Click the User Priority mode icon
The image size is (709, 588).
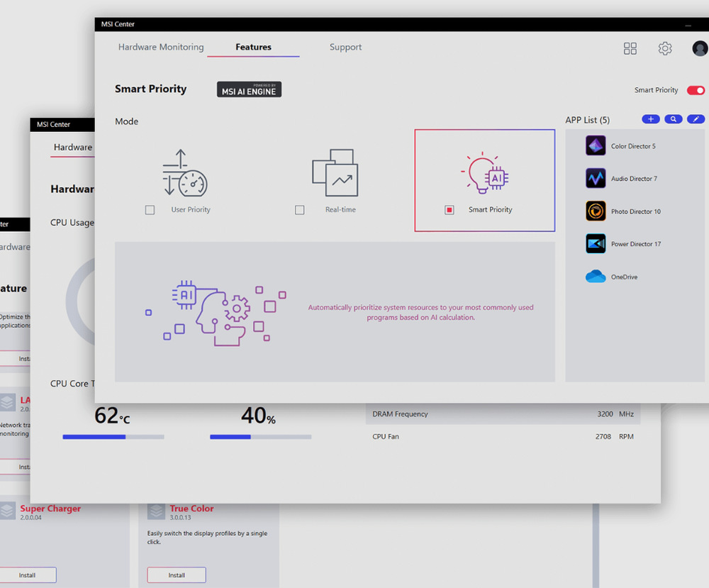tap(184, 172)
